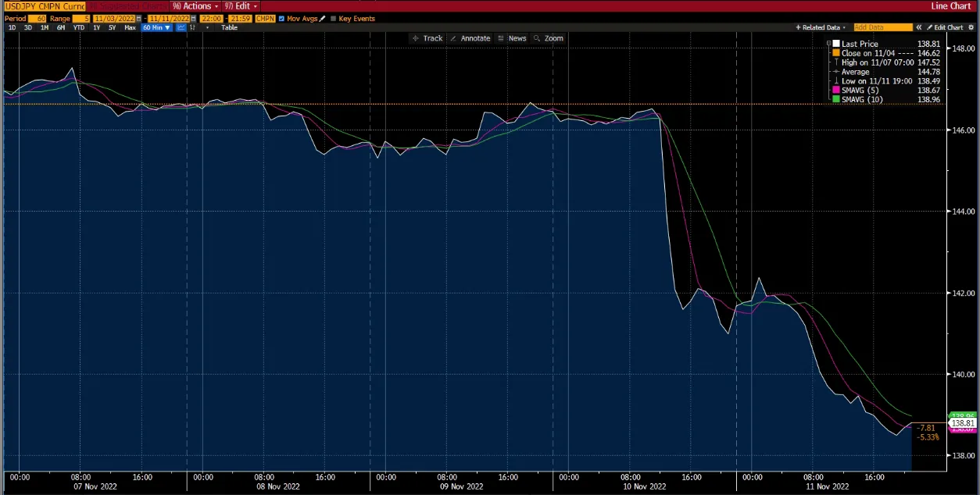Open the 60 Min interval dropdown
980x495 pixels.
coord(155,27)
